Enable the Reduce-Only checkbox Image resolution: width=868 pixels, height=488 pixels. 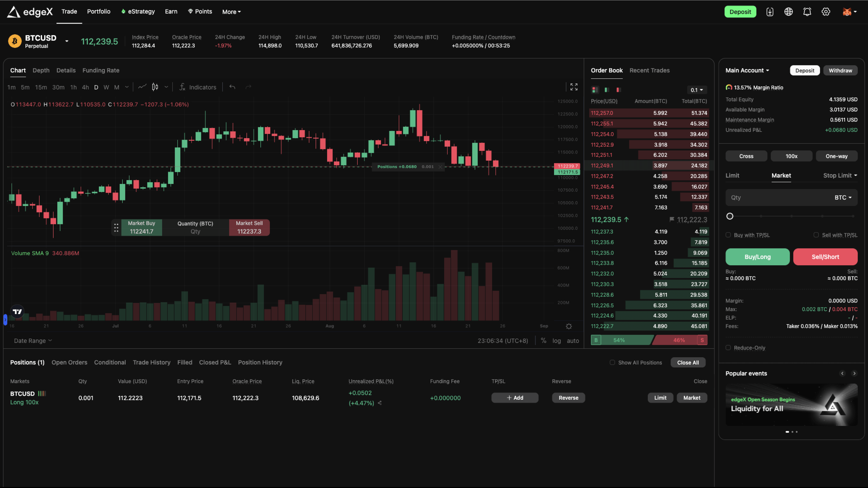coord(728,347)
